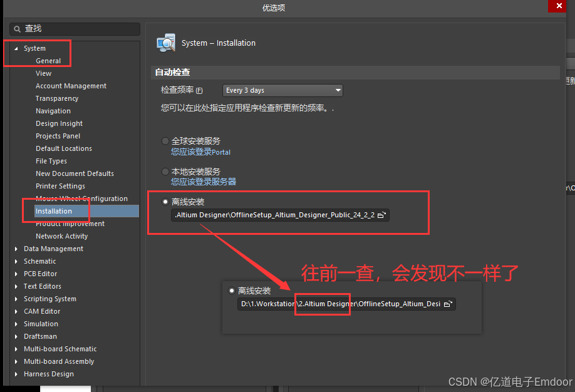Viewport: 575px width, 392px height.
Task: Select the Harness Design label
Action: pyautogui.click(x=49, y=374)
